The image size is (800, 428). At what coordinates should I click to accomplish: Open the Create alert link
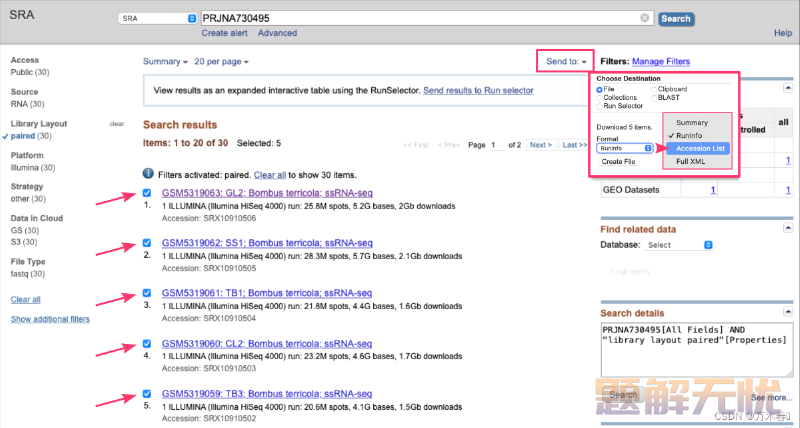click(224, 33)
